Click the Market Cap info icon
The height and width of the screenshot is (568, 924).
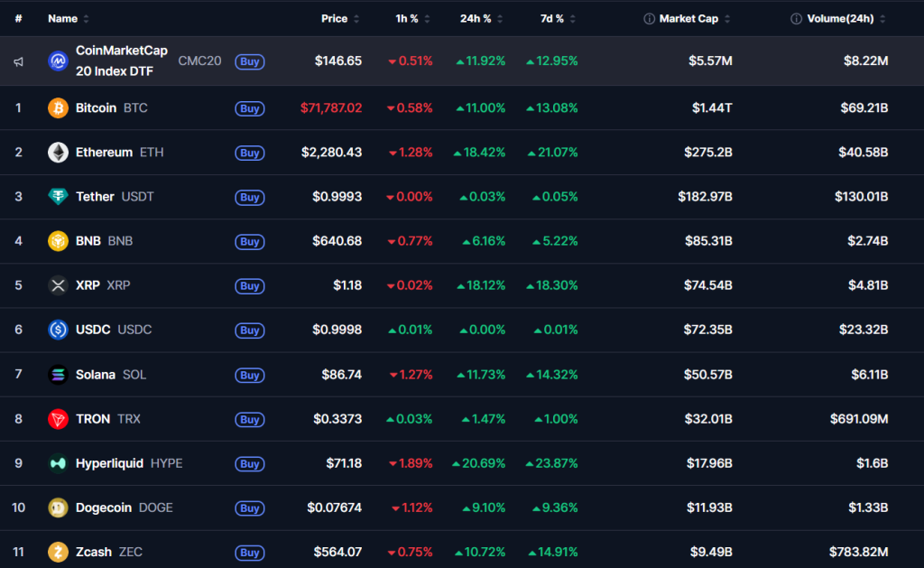[x=649, y=19]
